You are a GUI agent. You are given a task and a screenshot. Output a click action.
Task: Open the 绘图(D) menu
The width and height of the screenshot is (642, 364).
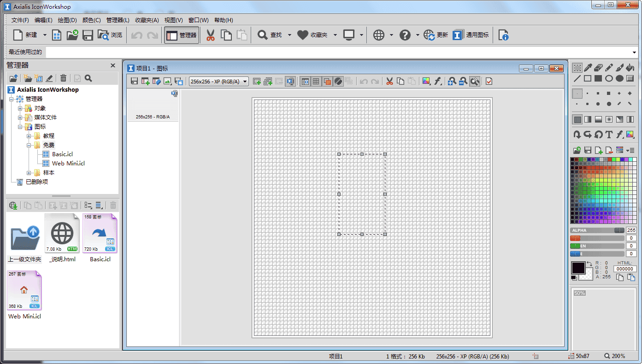point(67,20)
